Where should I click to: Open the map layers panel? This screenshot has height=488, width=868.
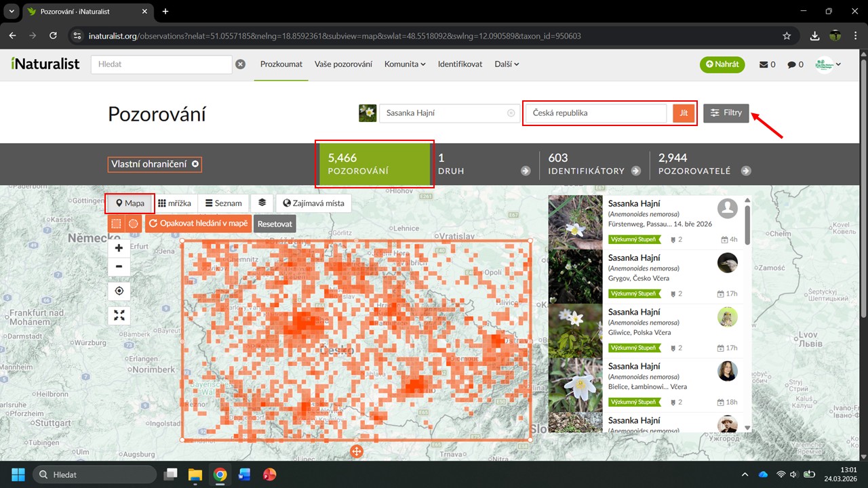(x=262, y=203)
